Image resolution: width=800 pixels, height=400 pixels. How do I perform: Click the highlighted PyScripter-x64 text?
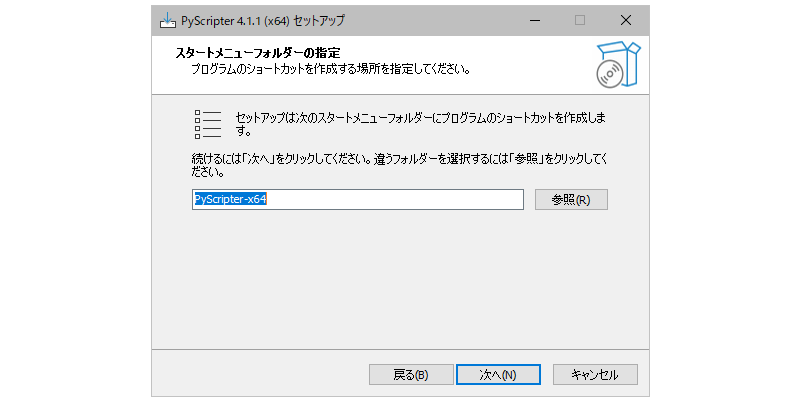coord(231,199)
